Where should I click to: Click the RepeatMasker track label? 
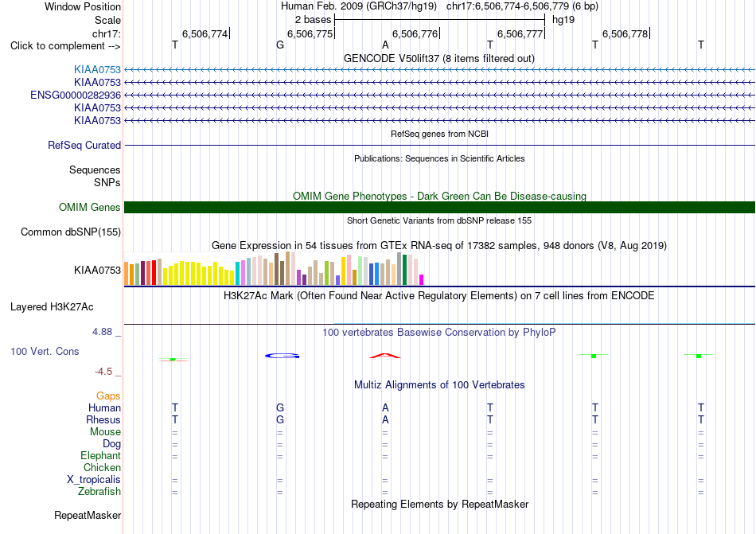(x=88, y=515)
